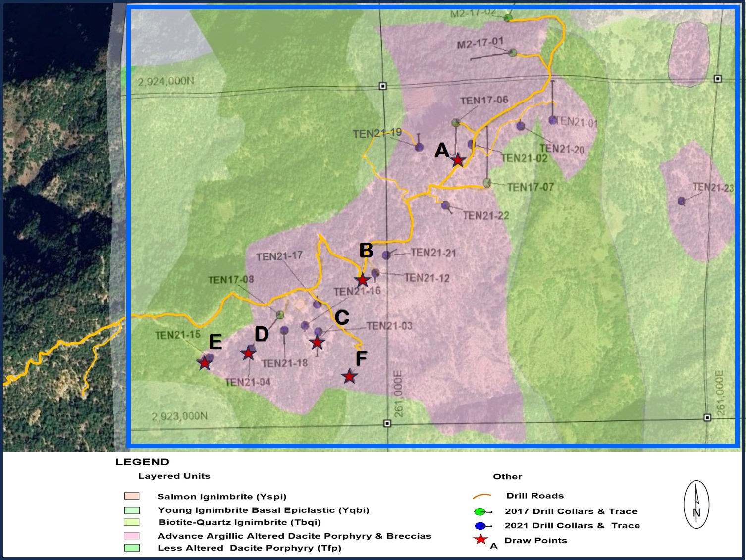Click the green M2-17-01 drill collar
The image size is (746, 560).
click(x=513, y=52)
